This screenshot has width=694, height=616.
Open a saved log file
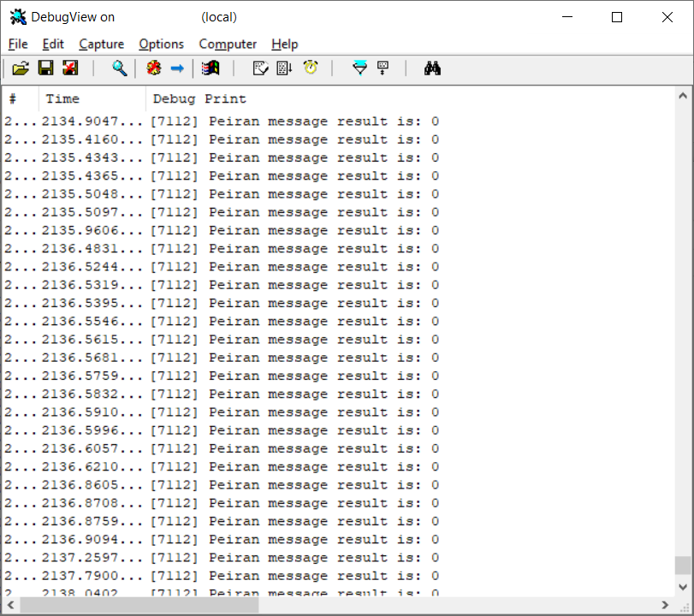tap(21, 68)
